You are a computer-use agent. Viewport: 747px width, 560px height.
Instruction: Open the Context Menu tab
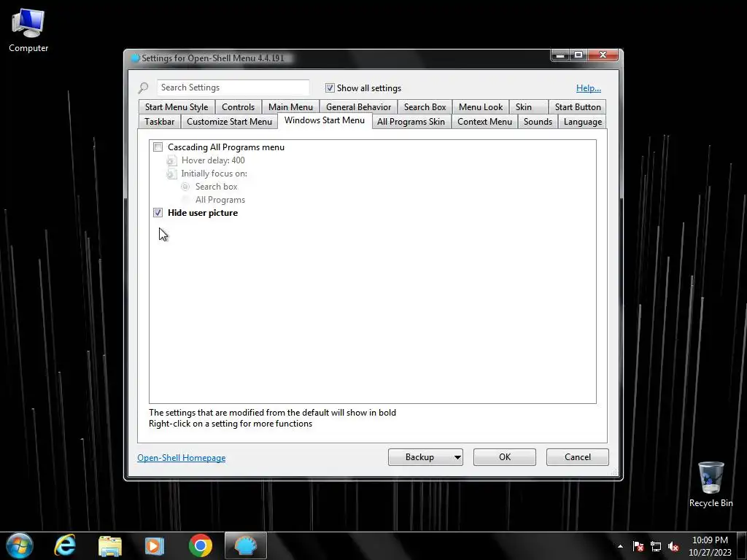[484, 122]
